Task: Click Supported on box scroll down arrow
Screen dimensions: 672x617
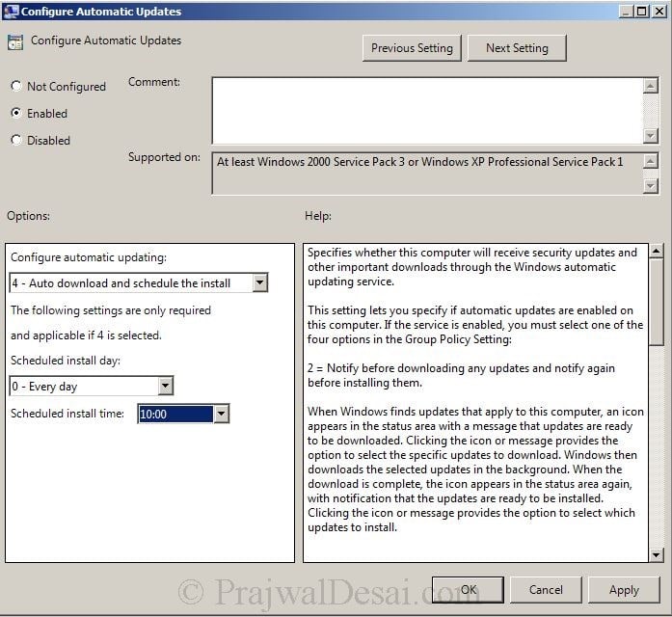Action: tap(651, 186)
